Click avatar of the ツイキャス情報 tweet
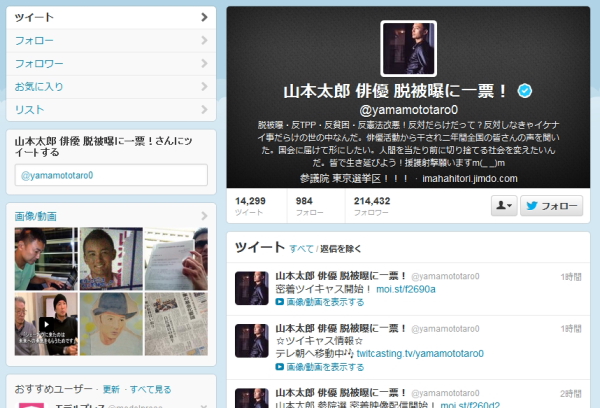 252,341
